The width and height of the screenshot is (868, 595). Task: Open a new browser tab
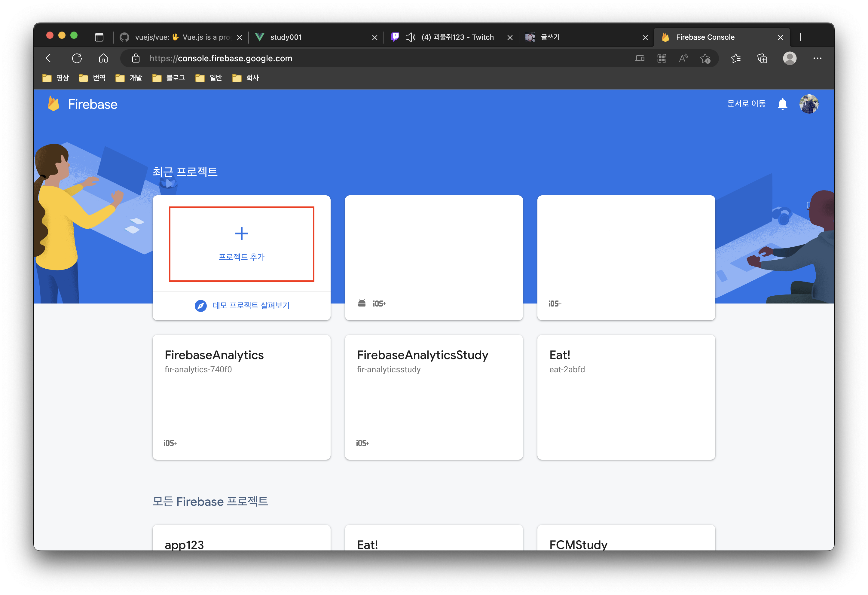click(800, 37)
